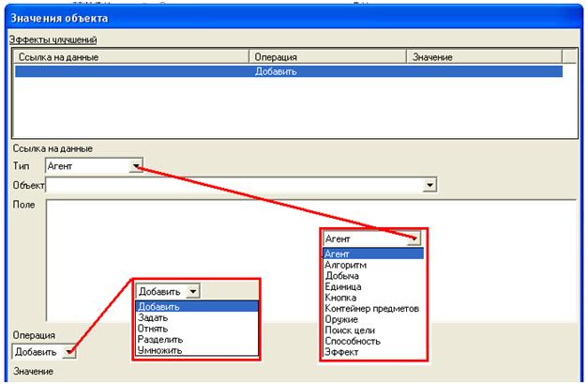This screenshot has width=588, height=384.
Task: Open the Тип combo box dropdown arrow
Action: 136,165
